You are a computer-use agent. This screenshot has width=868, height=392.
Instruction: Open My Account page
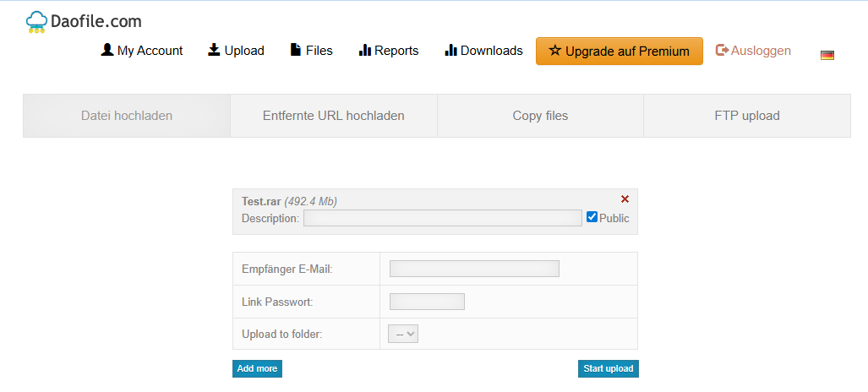click(x=142, y=51)
